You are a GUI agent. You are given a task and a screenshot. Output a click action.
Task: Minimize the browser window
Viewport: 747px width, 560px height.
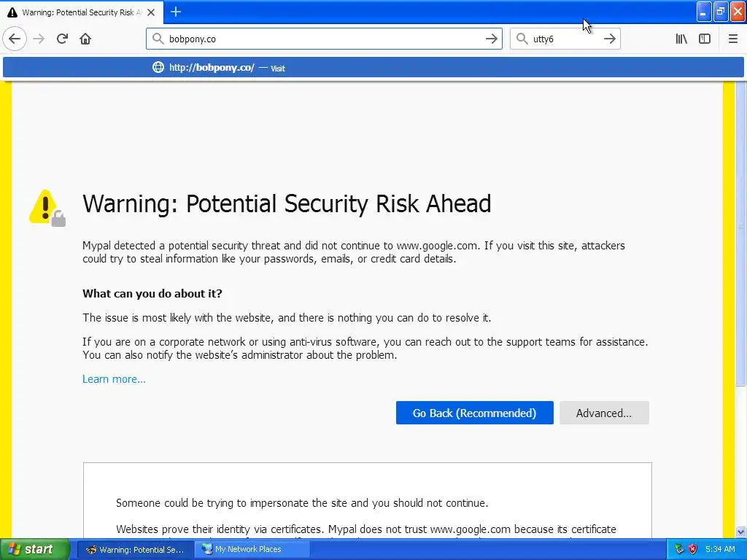click(704, 12)
